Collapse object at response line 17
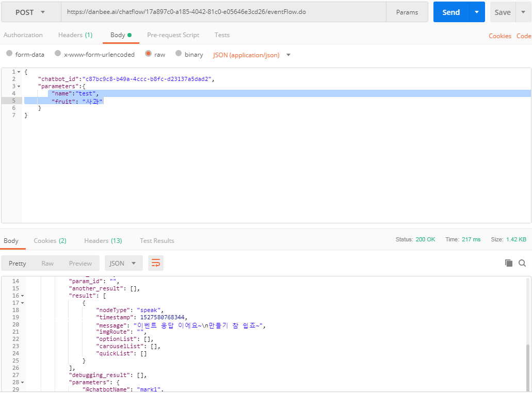 [22, 303]
